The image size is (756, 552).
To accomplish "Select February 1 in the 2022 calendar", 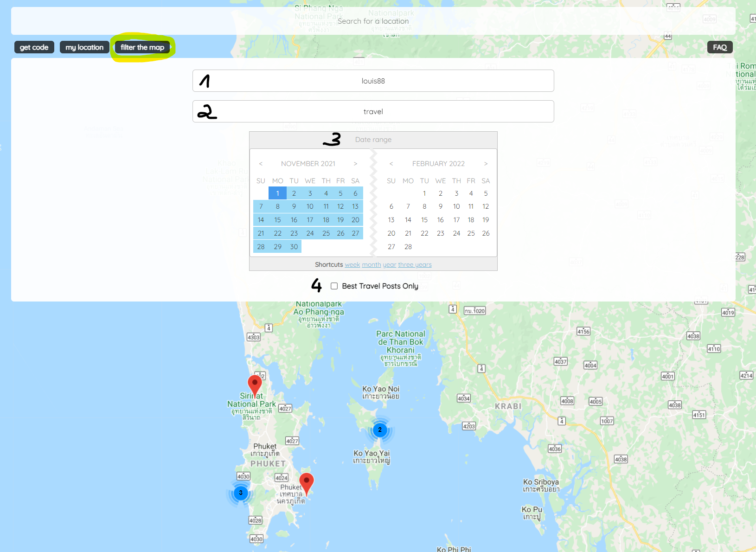I will pyautogui.click(x=424, y=193).
